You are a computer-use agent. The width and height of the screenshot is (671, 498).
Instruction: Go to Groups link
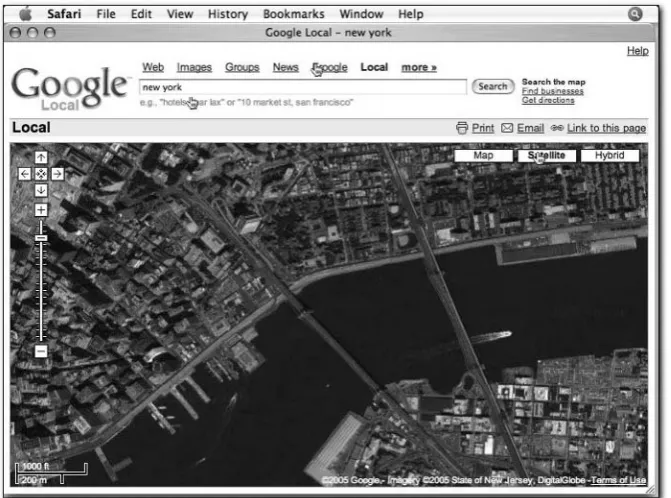pyautogui.click(x=242, y=68)
